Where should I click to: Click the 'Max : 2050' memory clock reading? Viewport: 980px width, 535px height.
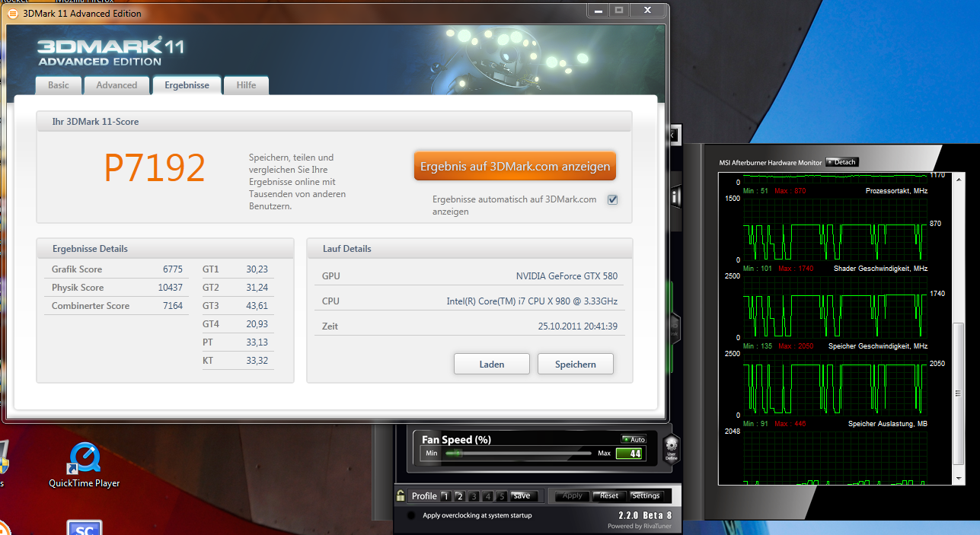(795, 346)
